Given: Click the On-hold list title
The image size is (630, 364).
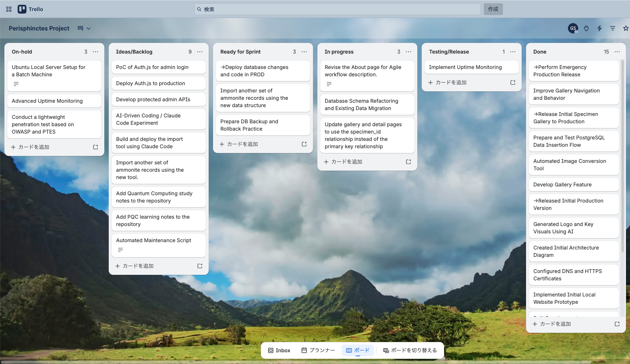Looking at the screenshot, I should coord(22,52).
